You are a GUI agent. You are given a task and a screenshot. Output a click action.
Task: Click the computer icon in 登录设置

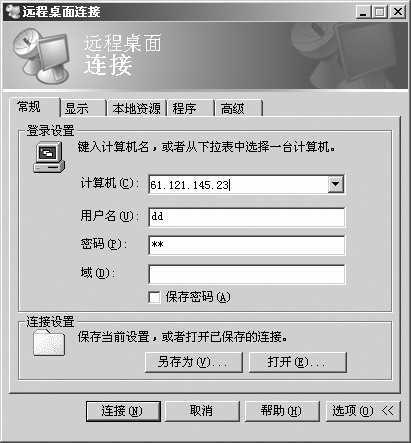49,157
